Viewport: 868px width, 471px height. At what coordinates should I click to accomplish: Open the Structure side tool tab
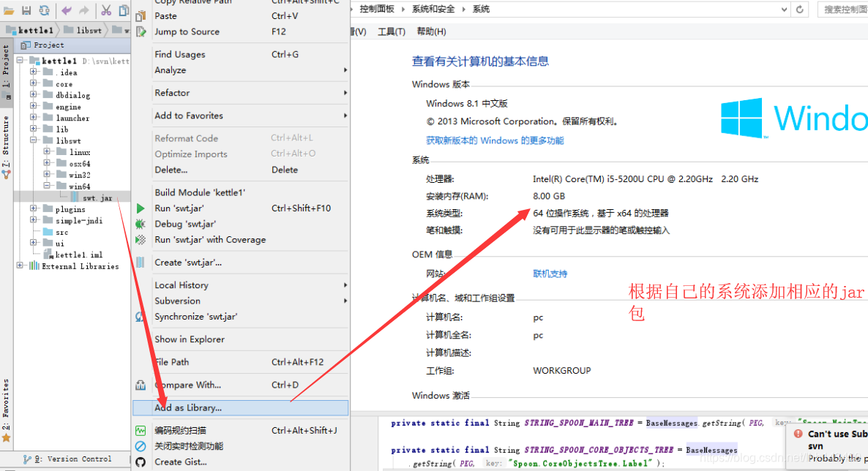6,142
